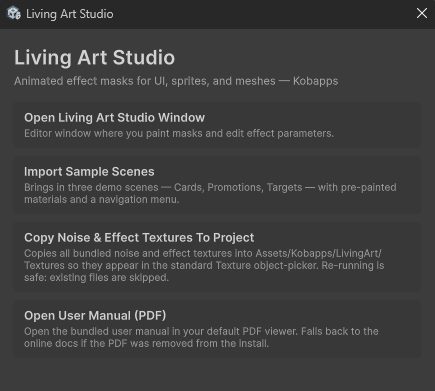Click the Living Art Studio title bar icon

(x=14, y=13)
